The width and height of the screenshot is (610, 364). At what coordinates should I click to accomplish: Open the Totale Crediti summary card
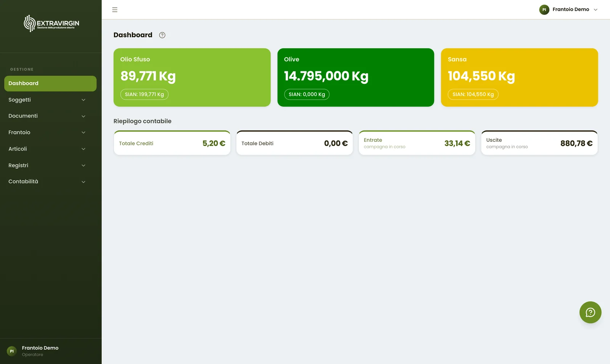[x=172, y=143]
